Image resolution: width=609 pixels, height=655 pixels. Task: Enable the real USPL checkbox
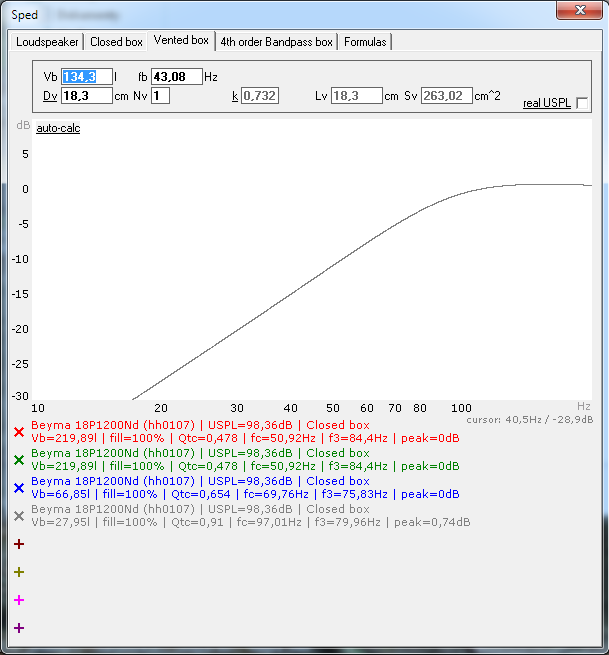point(581,103)
